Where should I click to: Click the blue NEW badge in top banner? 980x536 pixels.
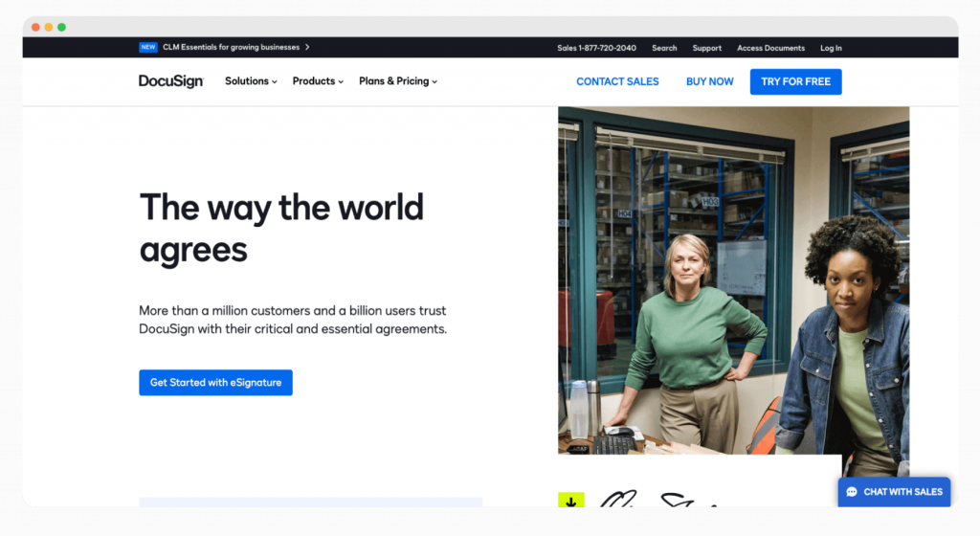pos(148,47)
